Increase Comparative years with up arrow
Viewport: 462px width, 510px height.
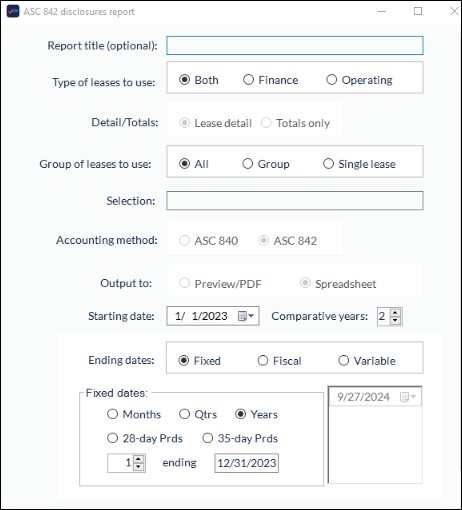[x=395, y=313]
